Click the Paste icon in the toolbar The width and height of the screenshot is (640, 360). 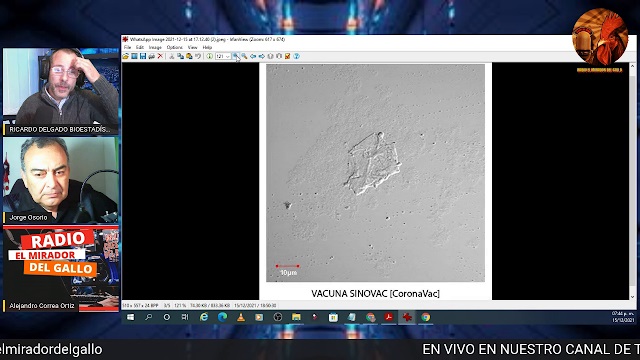point(189,56)
